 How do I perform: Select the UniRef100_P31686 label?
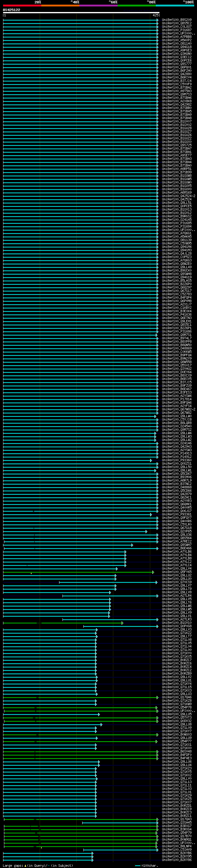click(x=177, y=332)
